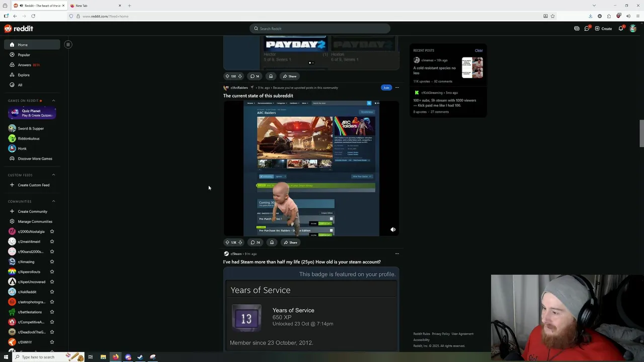644x362 pixels.
Task: Favorite r/Amazing with its star
Action: pyautogui.click(x=52, y=261)
